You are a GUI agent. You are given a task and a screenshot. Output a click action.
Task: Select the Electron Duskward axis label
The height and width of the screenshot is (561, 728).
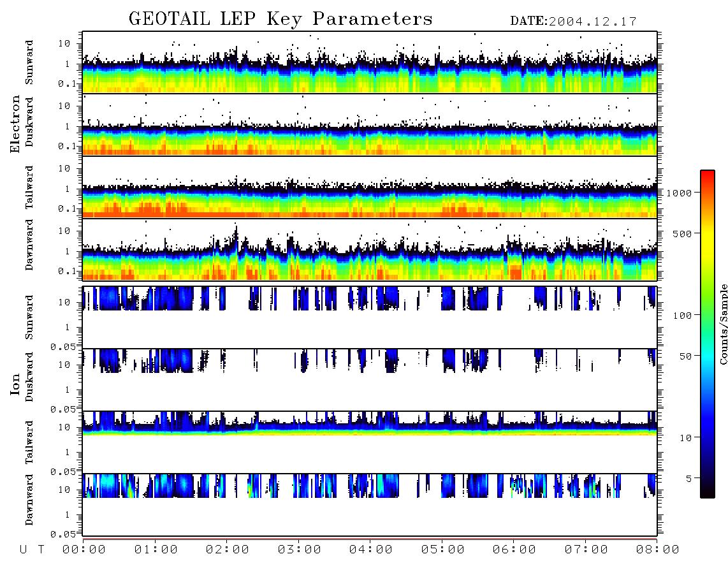pyautogui.click(x=29, y=122)
